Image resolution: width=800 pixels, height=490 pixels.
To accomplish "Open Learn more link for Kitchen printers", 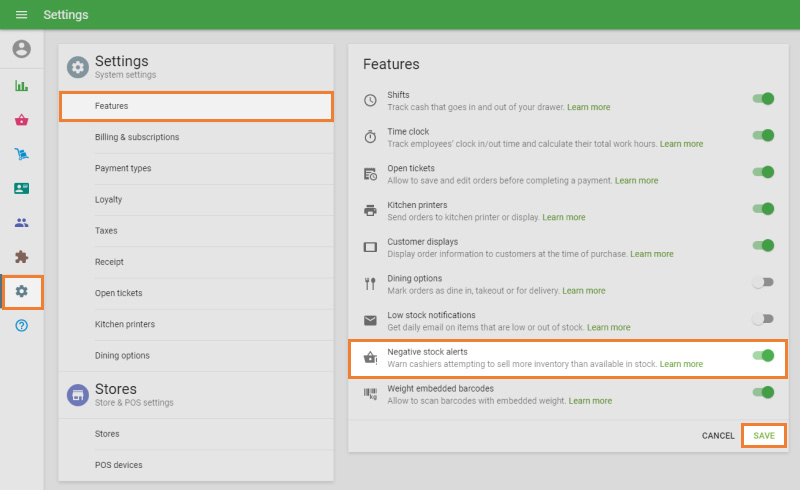I will tap(564, 217).
